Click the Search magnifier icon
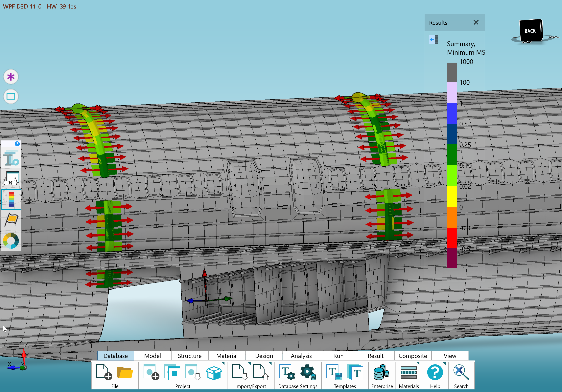 pyautogui.click(x=461, y=372)
